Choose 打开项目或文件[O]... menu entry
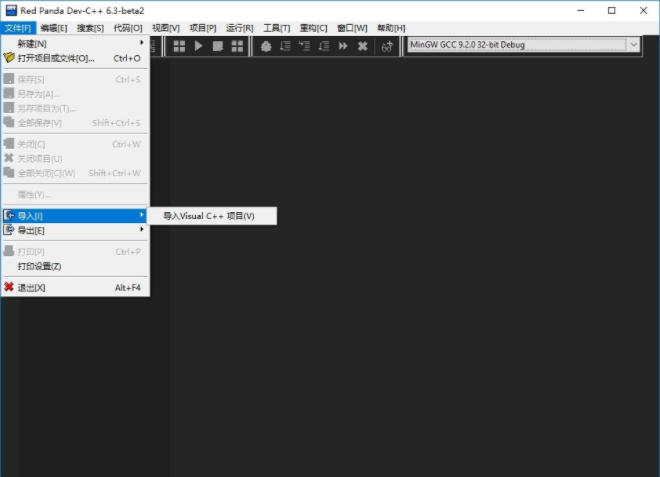The image size is (660, 477). 75,58
